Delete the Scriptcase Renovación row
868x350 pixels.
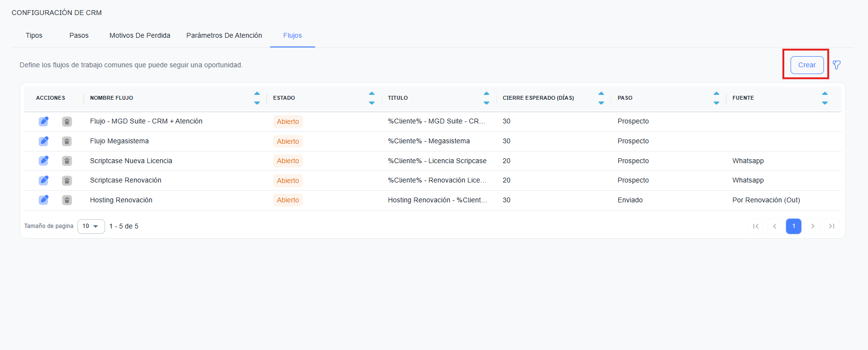pos(67,181)
